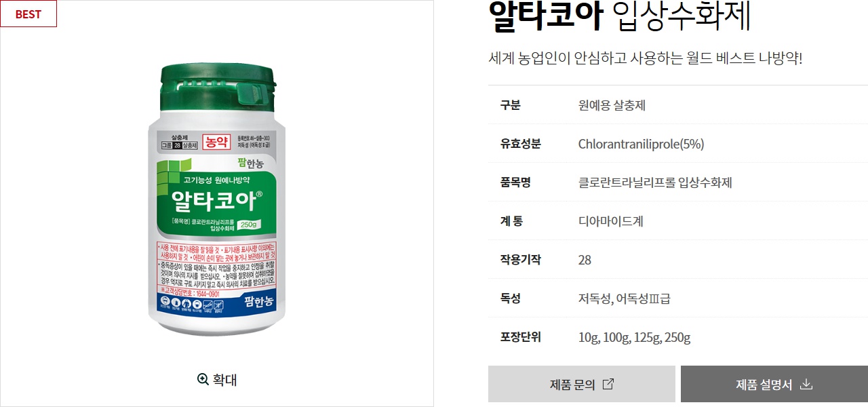Click the 유효성분 row label
Screen dimensions: 868x407
(521, 144)
